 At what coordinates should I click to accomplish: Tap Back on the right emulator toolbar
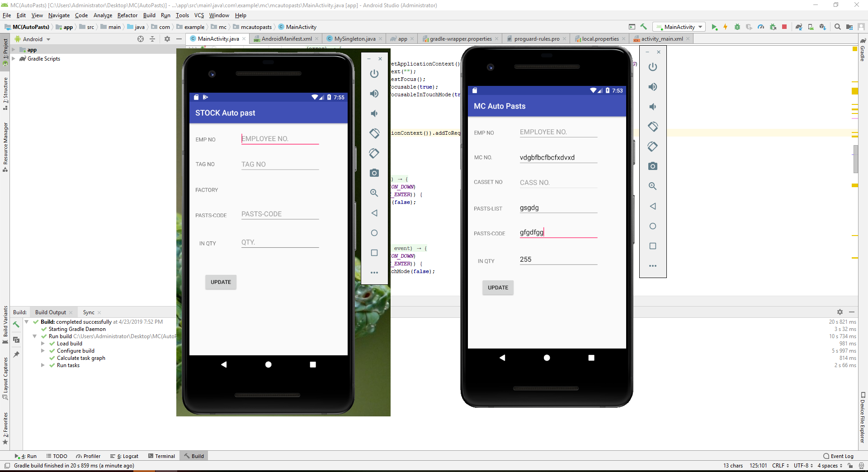[652, 206]
